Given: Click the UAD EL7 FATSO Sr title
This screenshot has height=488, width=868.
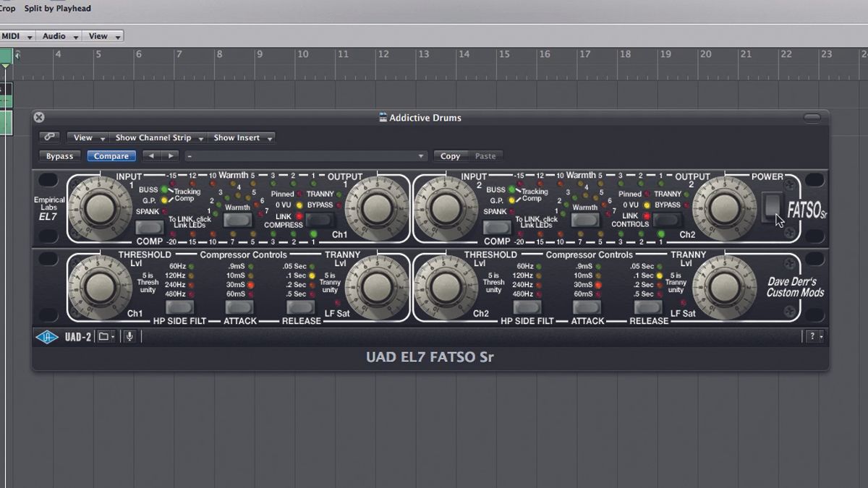Looking at the screenshot, I should [430, 357].
